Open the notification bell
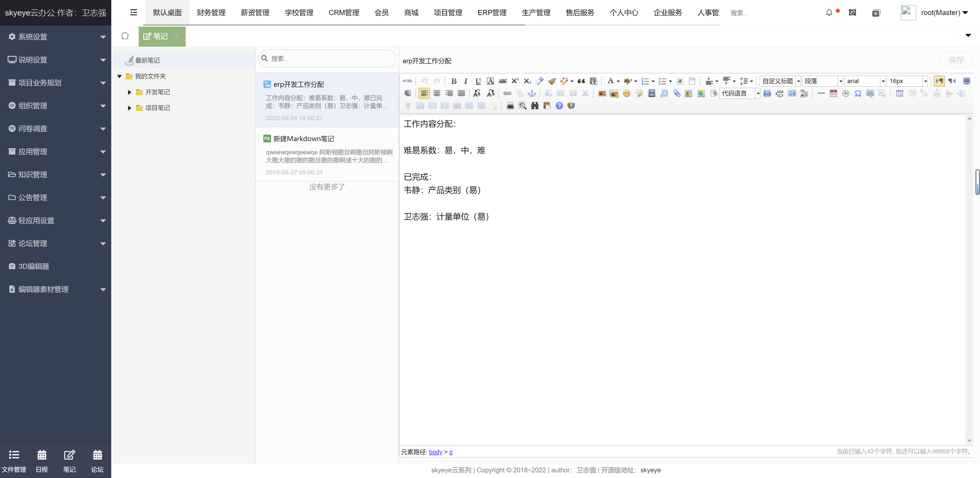The image size is (980, 478). [829, 12]
